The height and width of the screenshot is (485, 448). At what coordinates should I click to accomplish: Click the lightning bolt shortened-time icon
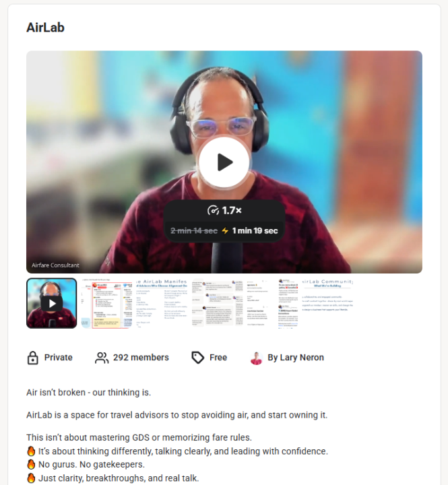[x=225, y=231]
